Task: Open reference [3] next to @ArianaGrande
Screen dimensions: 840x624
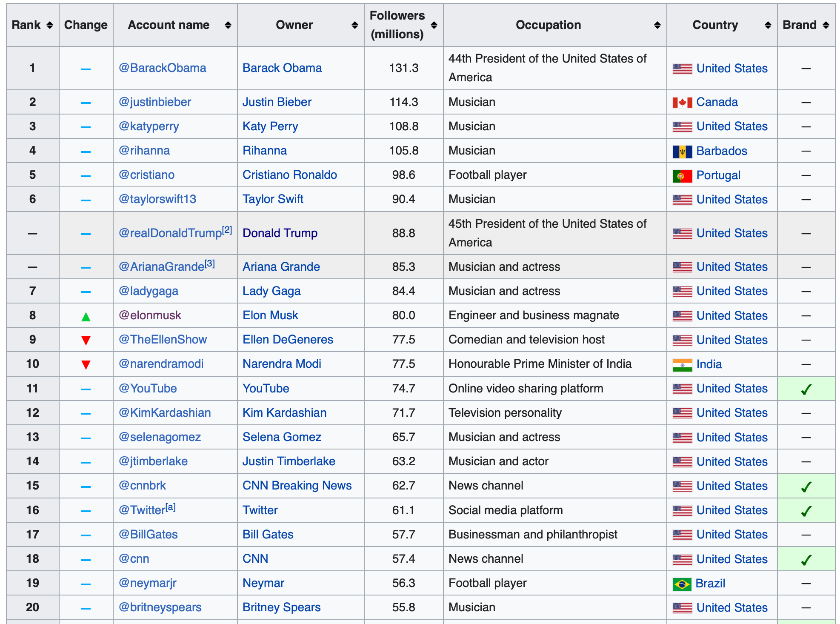Action: pos(210,263)
